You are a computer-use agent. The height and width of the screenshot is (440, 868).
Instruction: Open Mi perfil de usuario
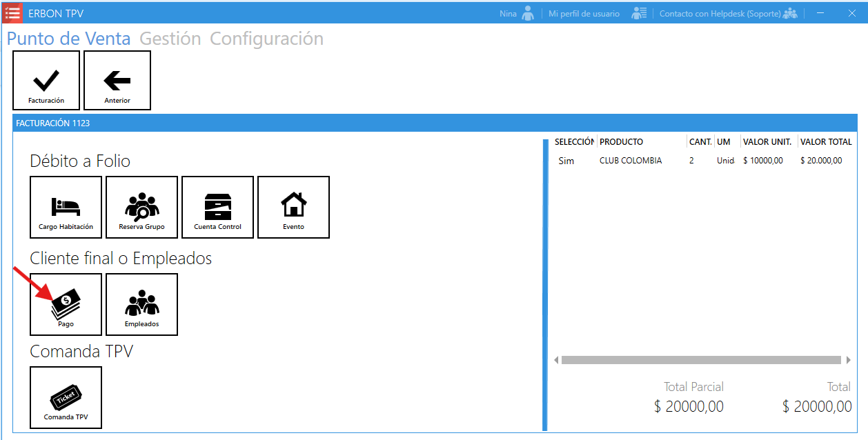[584, 14]
